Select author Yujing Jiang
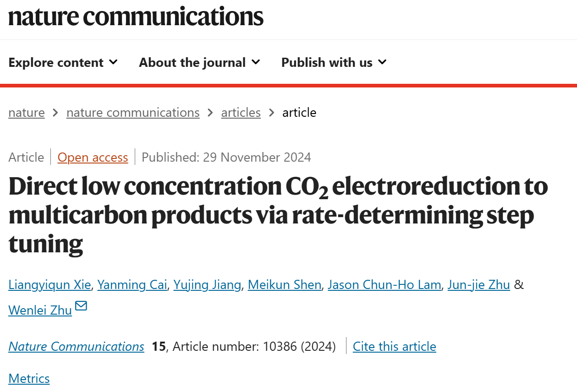The width and height of the screenshot is (577, 392). point(207,285)
